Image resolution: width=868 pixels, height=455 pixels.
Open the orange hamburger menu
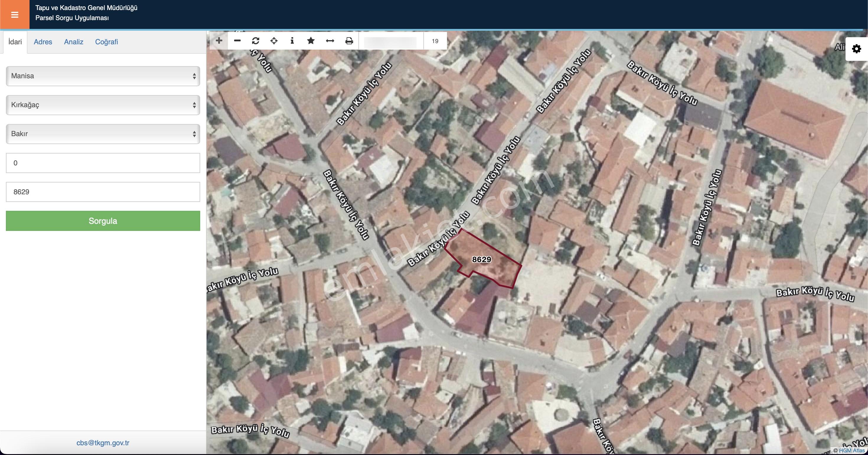pos(14,14)
